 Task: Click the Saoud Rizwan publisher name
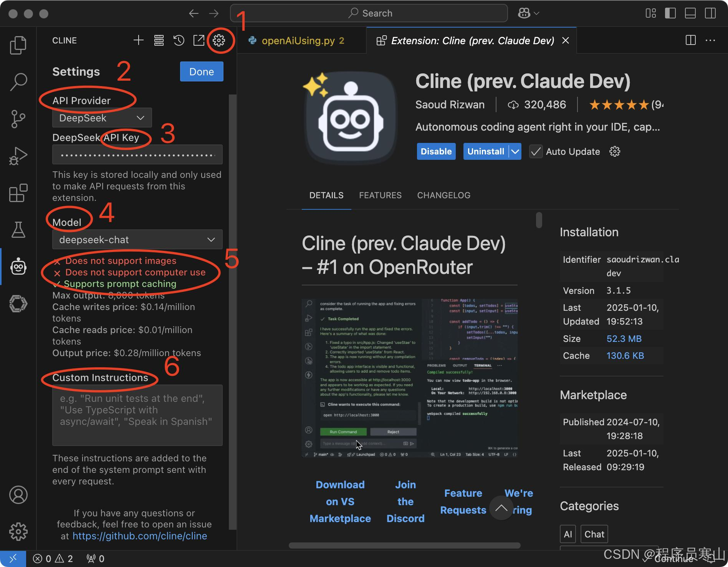[450, 104]
